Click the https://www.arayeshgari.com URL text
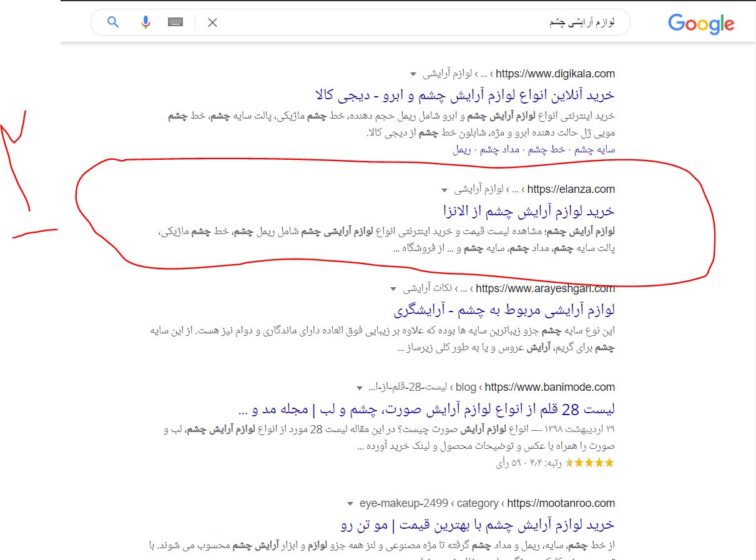This screenshot has width=756, height=560. coord(545,288)
